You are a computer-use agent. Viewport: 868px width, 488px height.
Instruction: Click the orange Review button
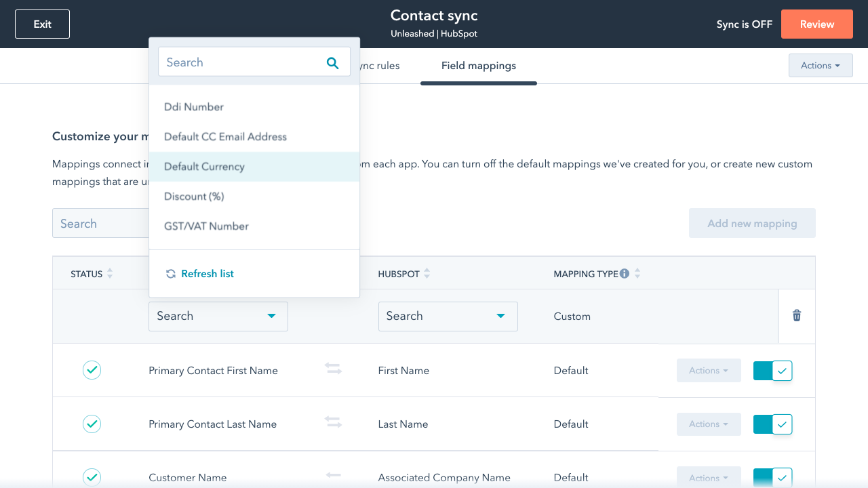[x=816, y=24]
